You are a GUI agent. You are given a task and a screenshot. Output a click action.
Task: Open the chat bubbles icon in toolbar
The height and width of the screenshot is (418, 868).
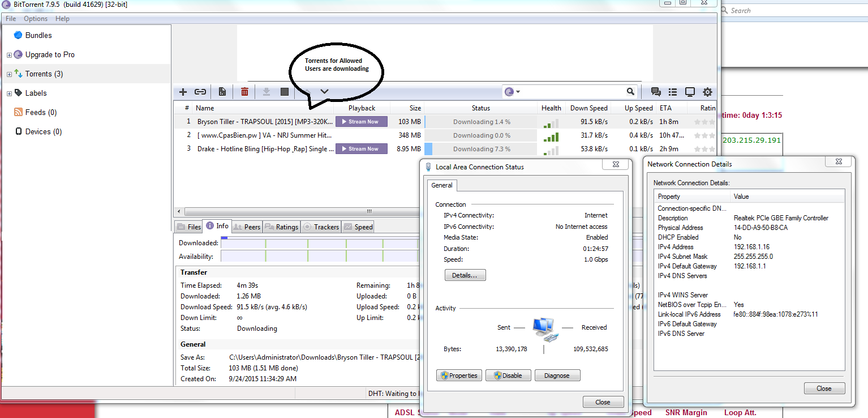click(656, 92)
